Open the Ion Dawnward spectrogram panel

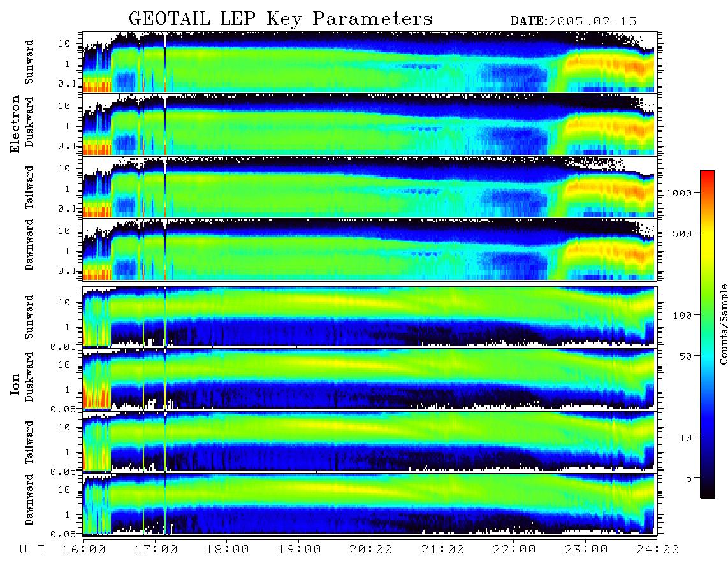(x=370, y=504)
